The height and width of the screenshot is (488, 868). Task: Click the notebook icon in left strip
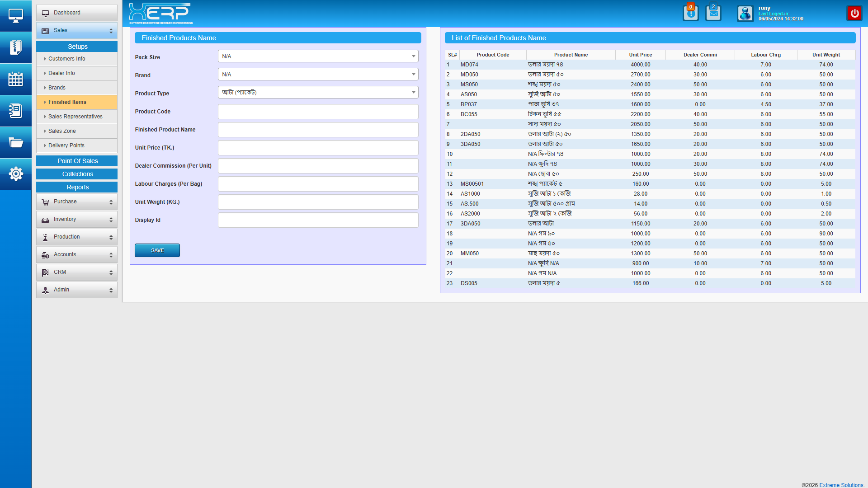[x=15, y=111]
